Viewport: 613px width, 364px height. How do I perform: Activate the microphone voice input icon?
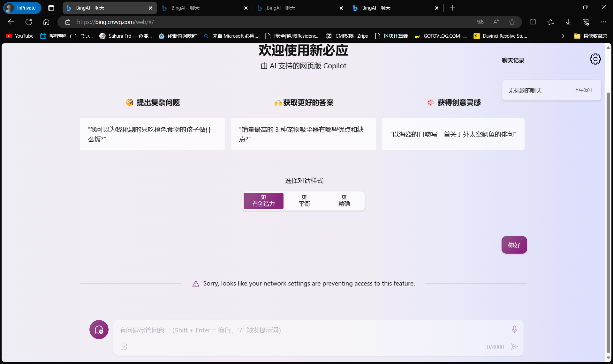coord(514,329)
